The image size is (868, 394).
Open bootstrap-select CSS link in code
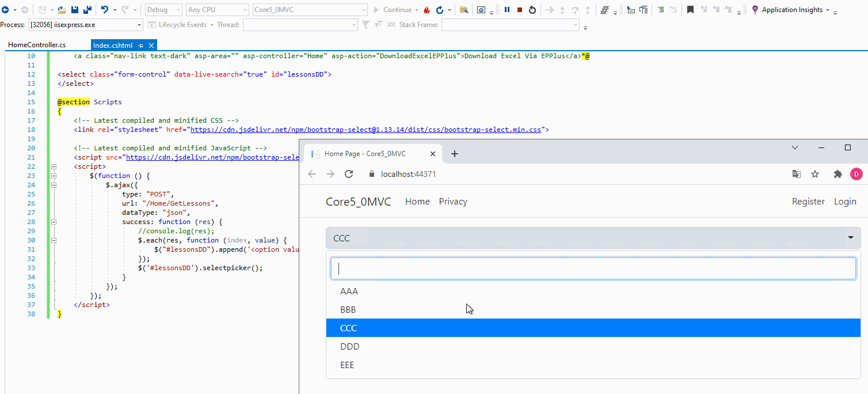(x=366, y=130)
